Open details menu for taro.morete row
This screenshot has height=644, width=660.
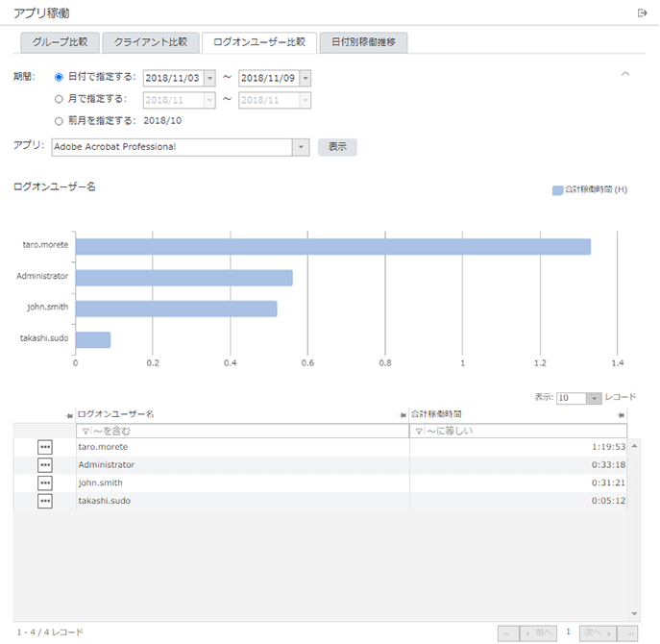pyautogui.click(x=45, y=447)
